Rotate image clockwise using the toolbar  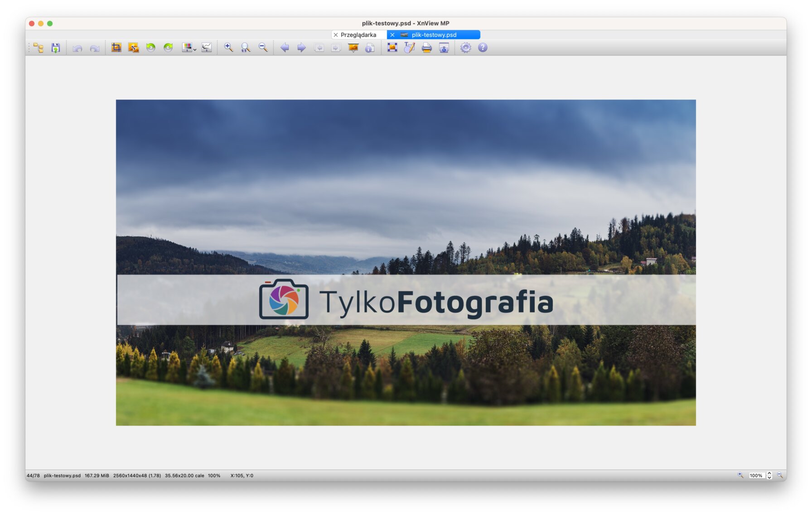point(168,48)
